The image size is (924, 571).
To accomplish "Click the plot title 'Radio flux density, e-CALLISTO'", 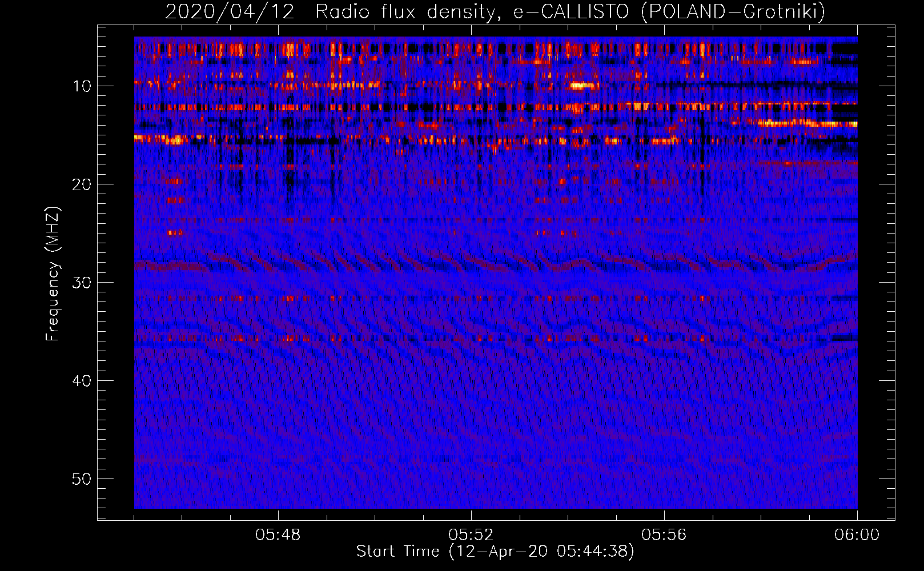I will click(472, 11).
